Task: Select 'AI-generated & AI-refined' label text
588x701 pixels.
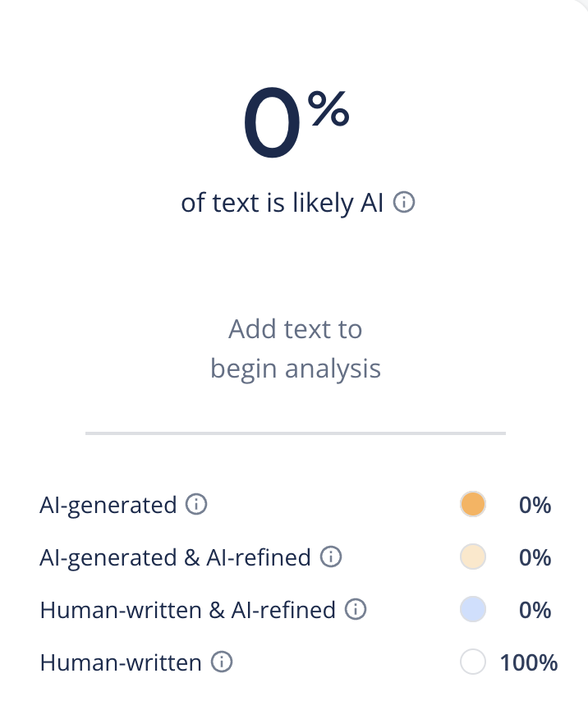Action: click(x=175, y=557)
